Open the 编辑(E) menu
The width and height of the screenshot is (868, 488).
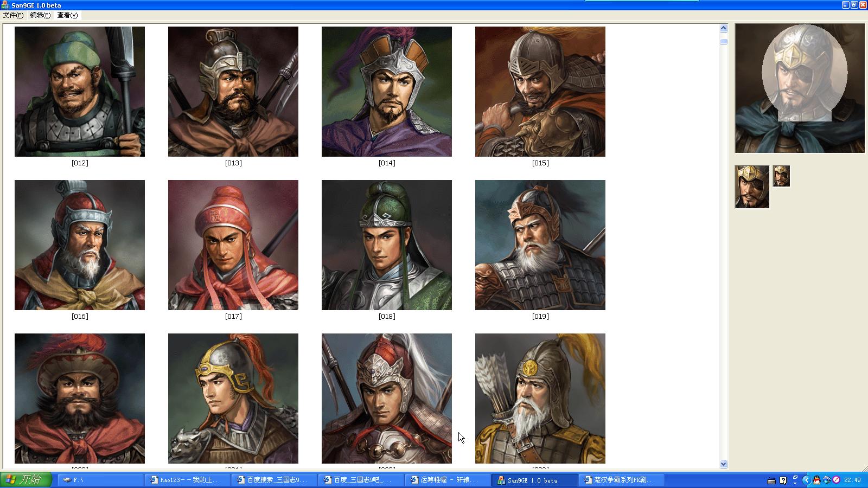40,15
